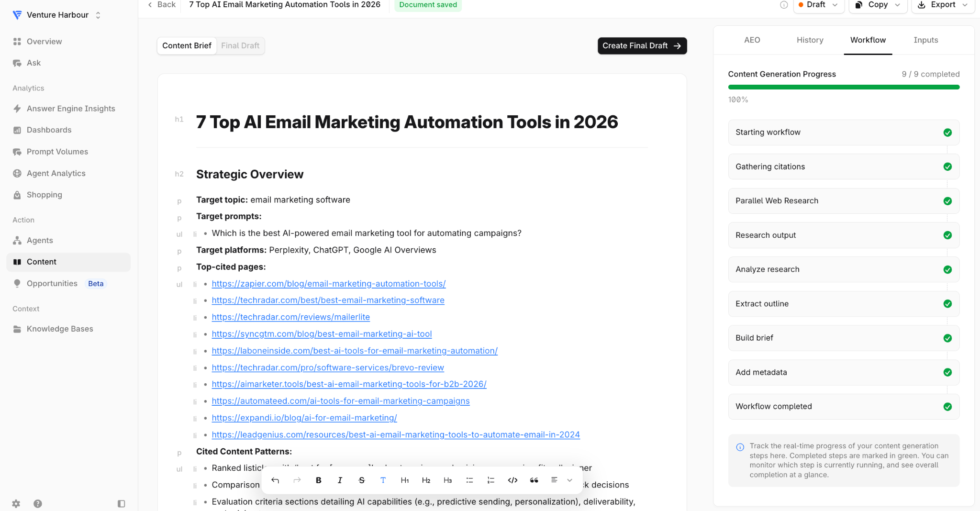Viewport: 980px width, 511px height.
Task: Open the syncgtm.com blog link
Action: [x=322, y=334]
